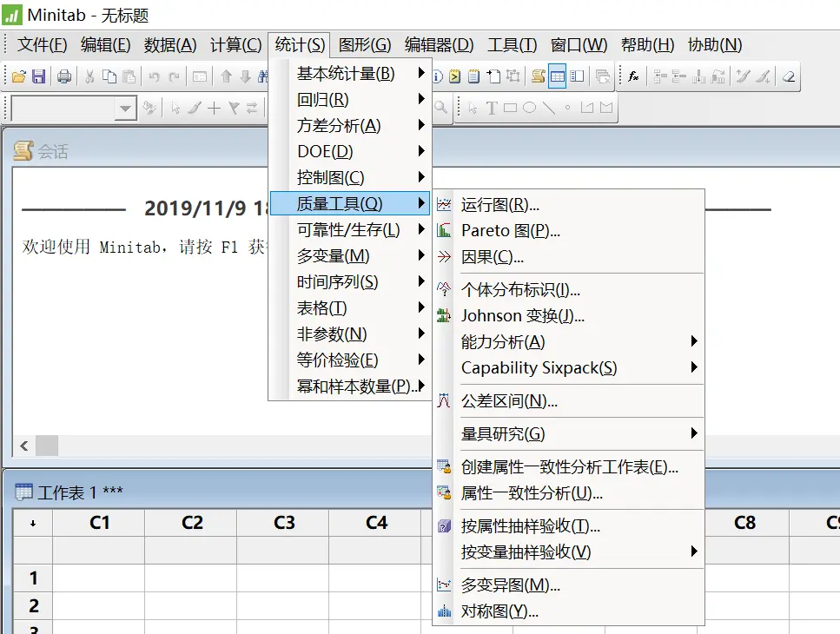Choose 公差区间(N)... entry
This screenshot has height=634, width=840.
[x=568, y=401]
